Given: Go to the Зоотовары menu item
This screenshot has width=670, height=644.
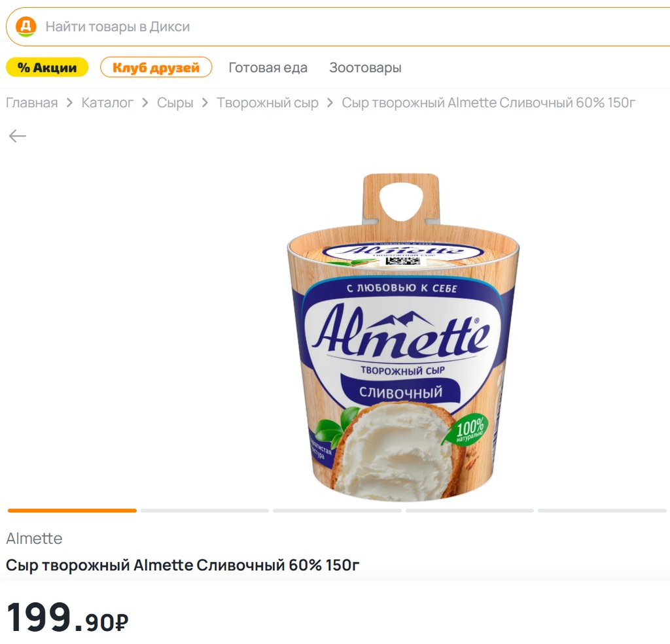Looking at the screenshot, I should pos(365,67).
